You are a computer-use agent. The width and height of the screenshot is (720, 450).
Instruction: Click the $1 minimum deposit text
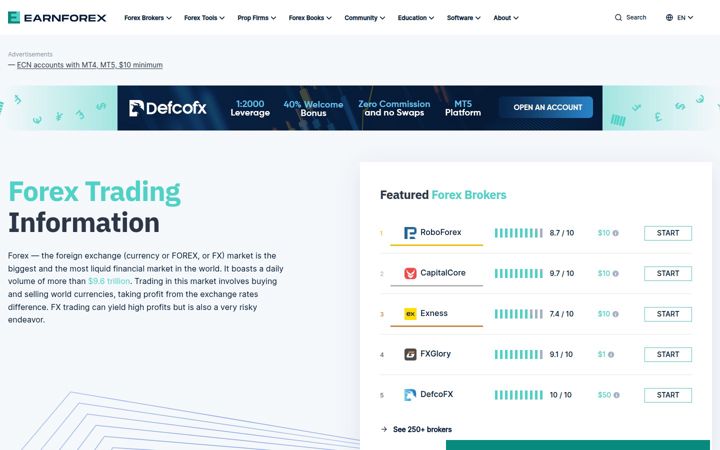[x=602, y=354]
